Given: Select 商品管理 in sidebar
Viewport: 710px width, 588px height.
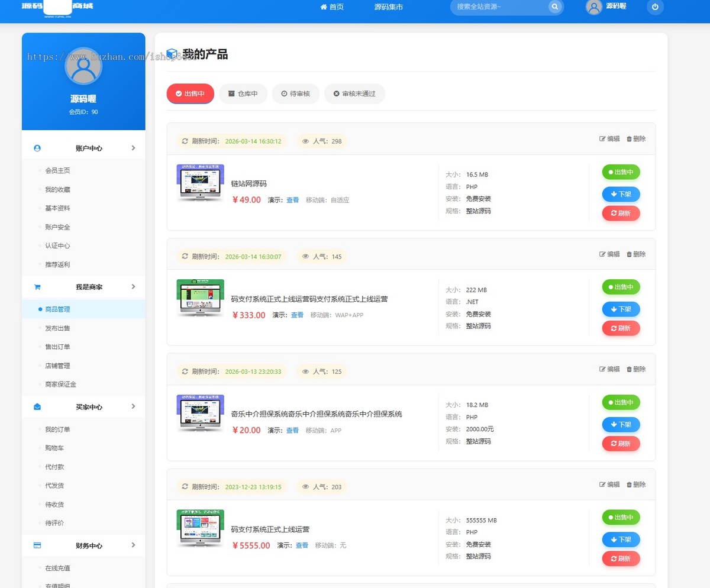Looking at the screenshot, I should point(83,309).
